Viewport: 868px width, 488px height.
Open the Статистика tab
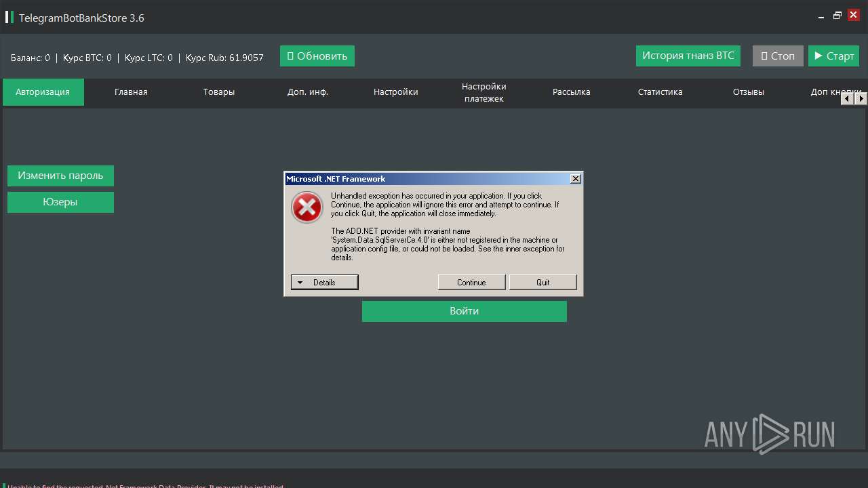(660, 92)
